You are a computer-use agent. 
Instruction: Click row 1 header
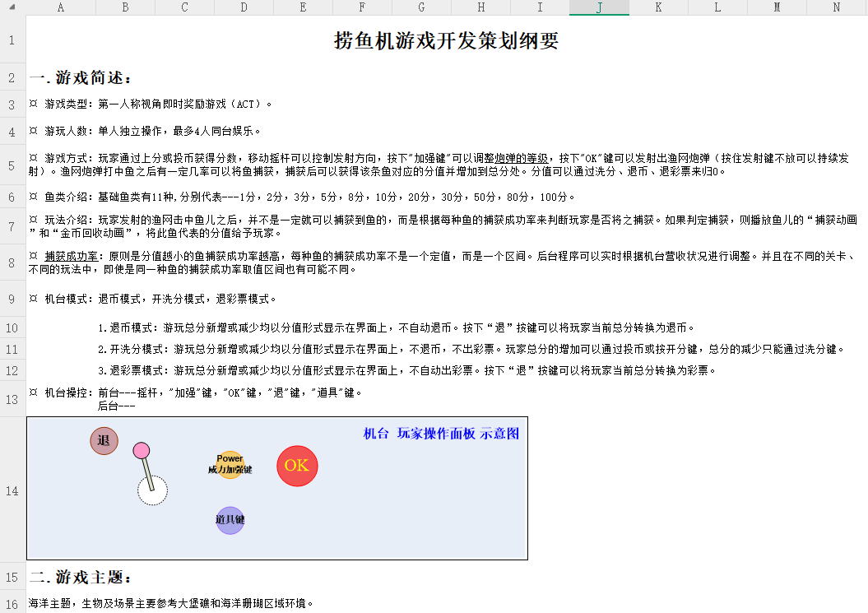coord(12,40)
